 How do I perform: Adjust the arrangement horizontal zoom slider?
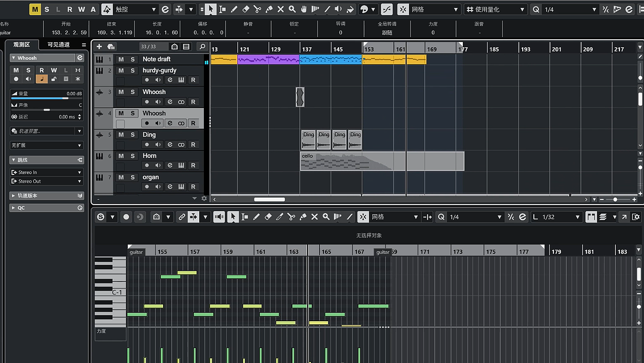point(615,200)
